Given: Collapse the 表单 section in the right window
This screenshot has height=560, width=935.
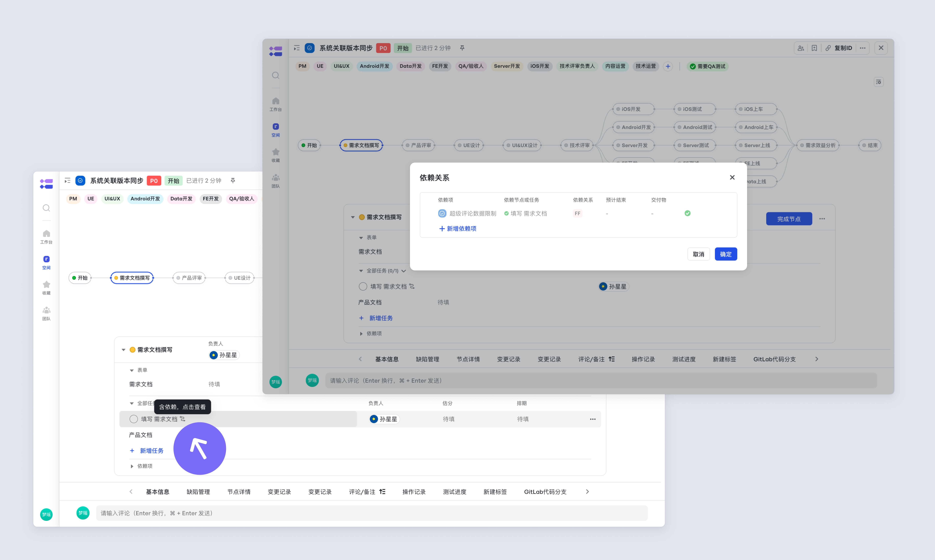Looking at the screenshot, I should 361,238.
